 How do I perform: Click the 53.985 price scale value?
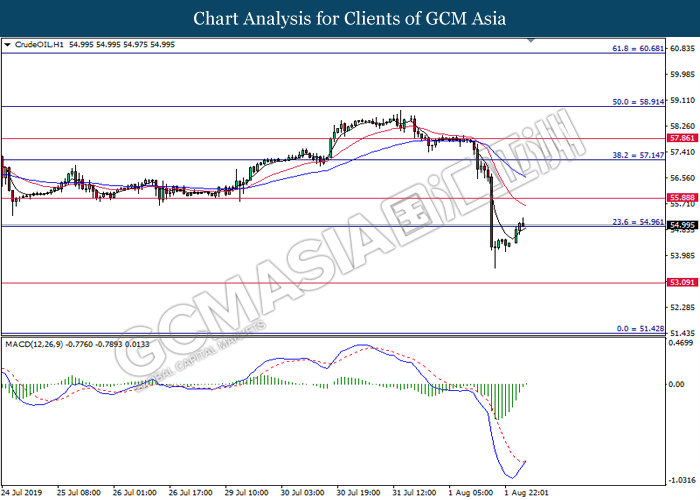[x=683, y=255]
